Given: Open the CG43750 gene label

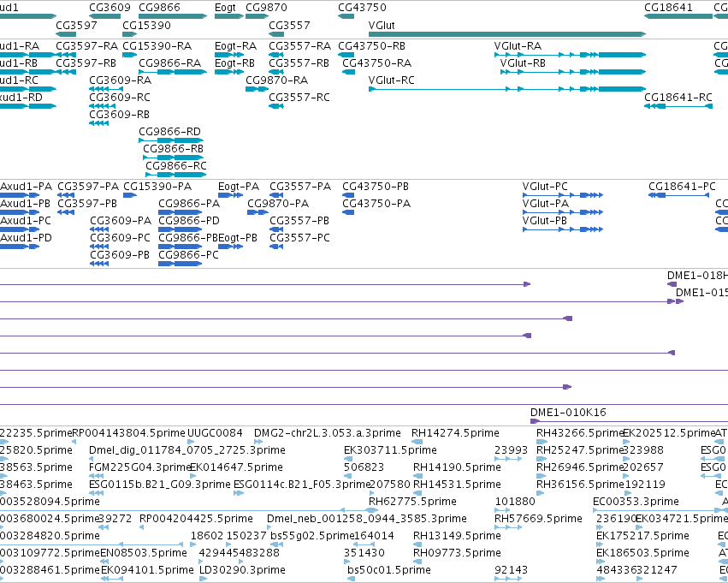Looking at the screenshot, I should [362, 8].
